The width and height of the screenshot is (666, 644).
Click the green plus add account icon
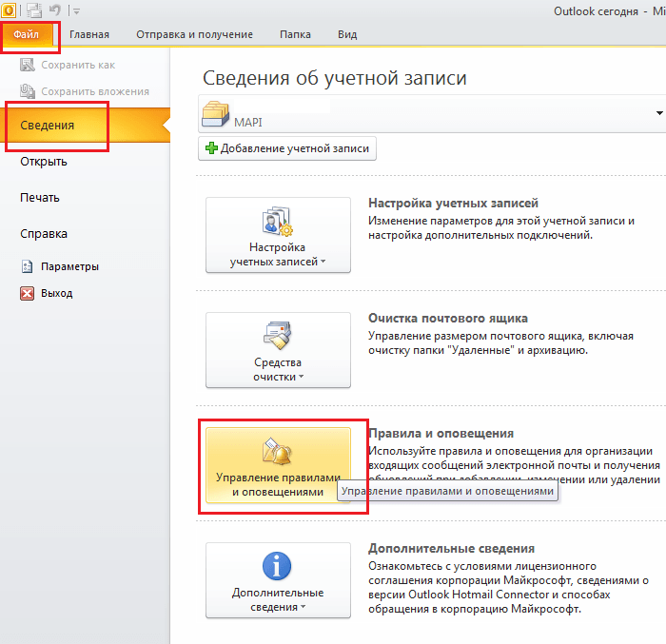click(211, 148)
